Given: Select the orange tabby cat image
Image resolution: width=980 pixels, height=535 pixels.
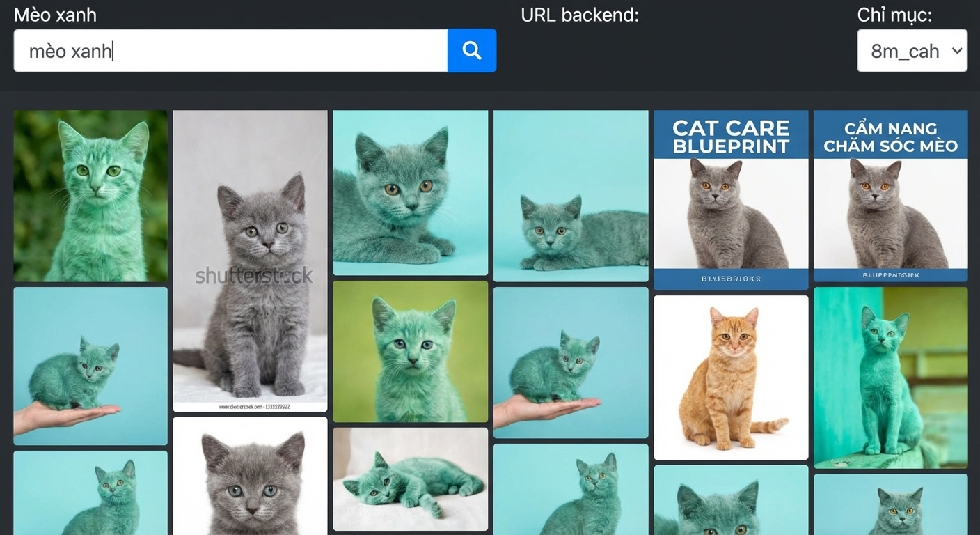Looking at the screenshot, I should [x=731, y=378].
